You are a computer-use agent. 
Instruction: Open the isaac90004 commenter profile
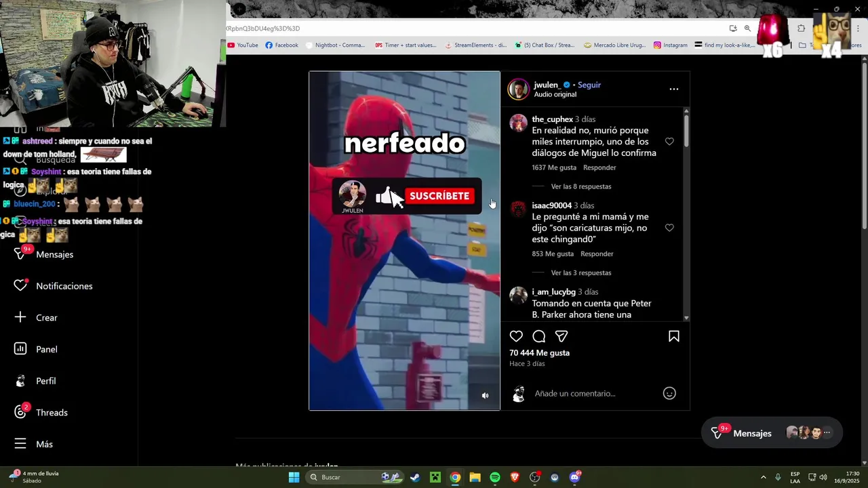pyautogui.click(x=551, y=205)
